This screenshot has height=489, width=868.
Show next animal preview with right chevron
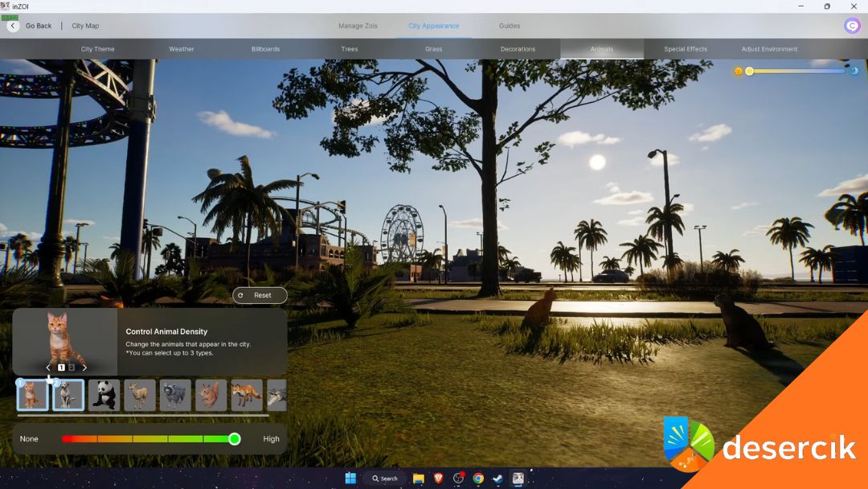tap(84, 368)
